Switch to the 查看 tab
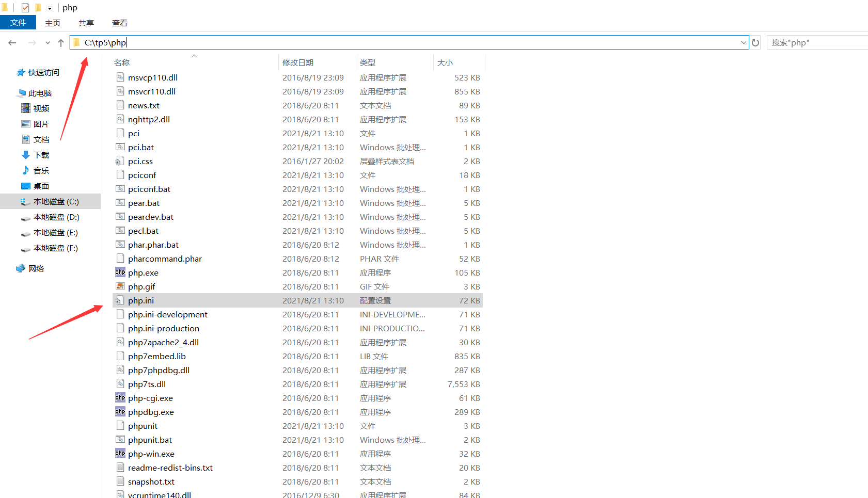The width and height of the screenshot is (868, 498). coord(120,23)
